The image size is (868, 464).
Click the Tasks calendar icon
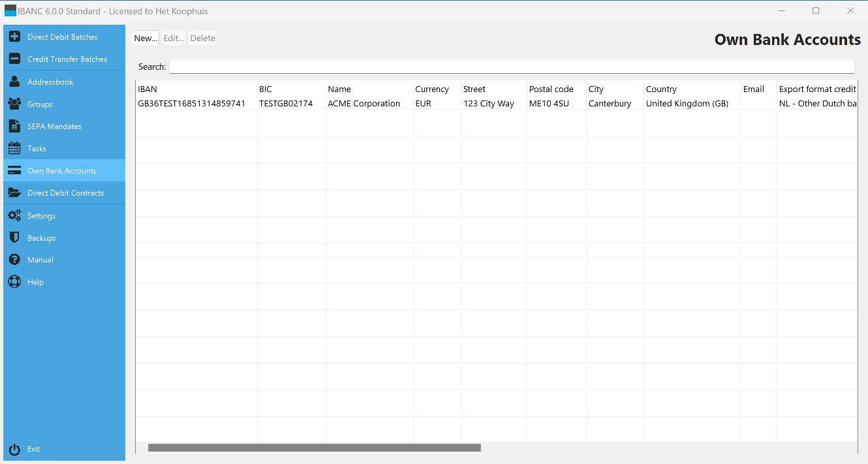coord(14,149)
